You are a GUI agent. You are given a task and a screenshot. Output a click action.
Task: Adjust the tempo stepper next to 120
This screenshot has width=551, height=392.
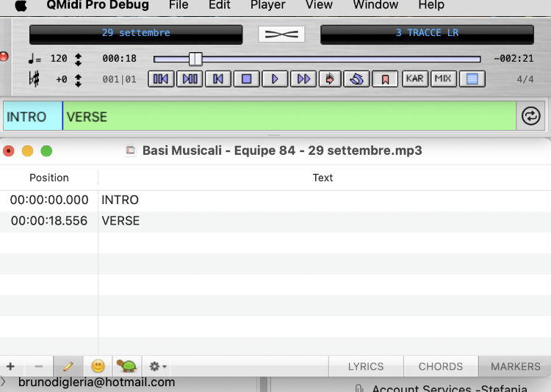[78, 59]
